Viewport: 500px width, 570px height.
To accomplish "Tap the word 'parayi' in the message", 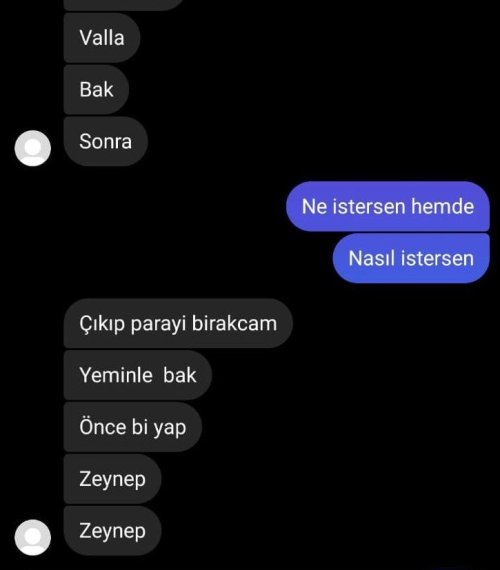I will click(x=158, y=324).
